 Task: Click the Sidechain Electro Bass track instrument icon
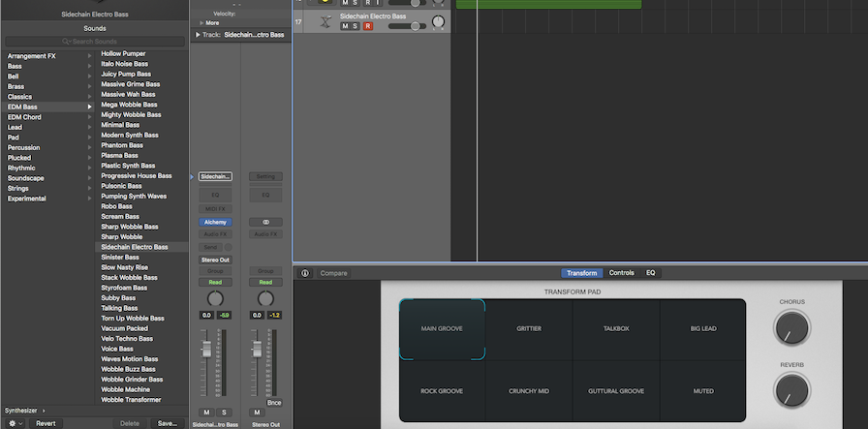(325, 21)
